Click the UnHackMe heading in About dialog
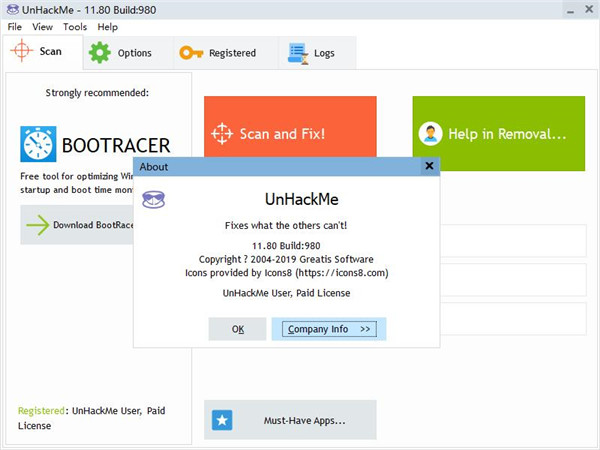Image resolution: width=600 pixels, height=450 pixels. point(302,199)
